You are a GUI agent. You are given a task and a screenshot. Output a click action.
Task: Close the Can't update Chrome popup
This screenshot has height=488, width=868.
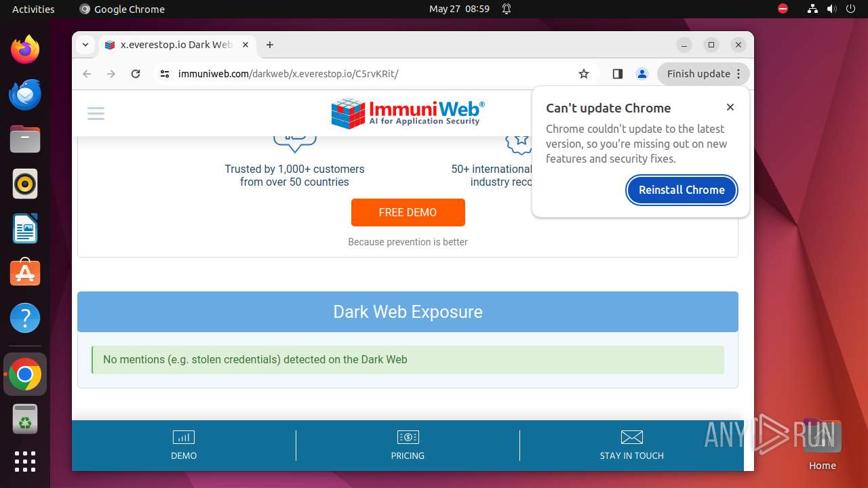click(x=730, y=107)
